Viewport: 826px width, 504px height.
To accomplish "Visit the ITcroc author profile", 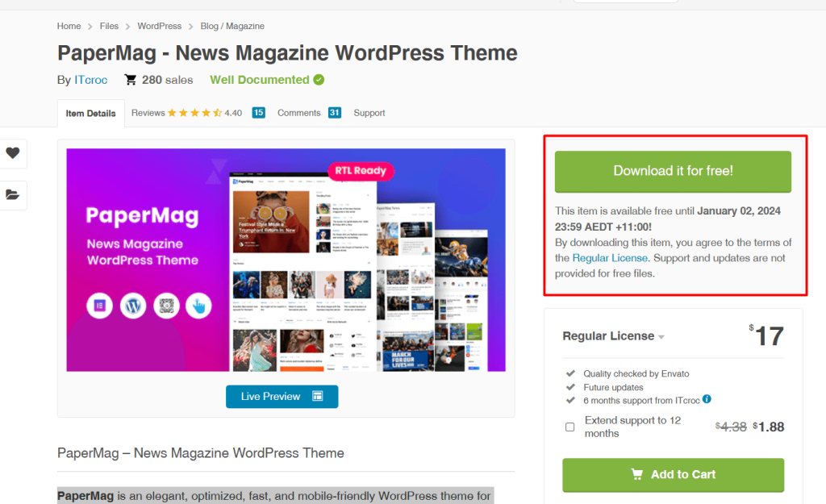I will (x=90, y=80).
